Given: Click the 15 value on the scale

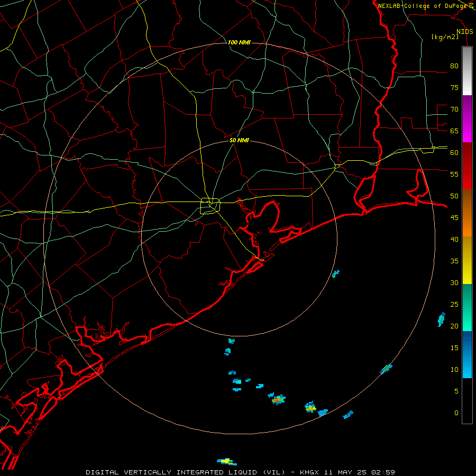Looking at the screenshot, I should click(454, 347).
